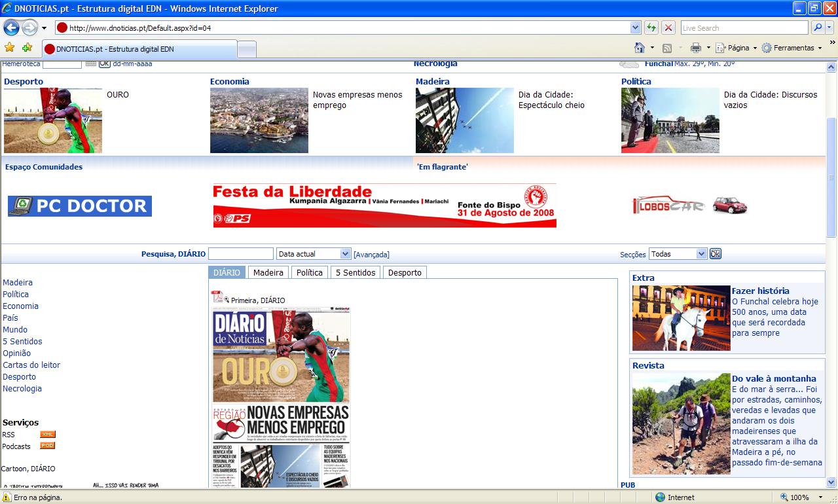
Task: Open the white horse Extra thumbnail
Action: pos(681,318)
